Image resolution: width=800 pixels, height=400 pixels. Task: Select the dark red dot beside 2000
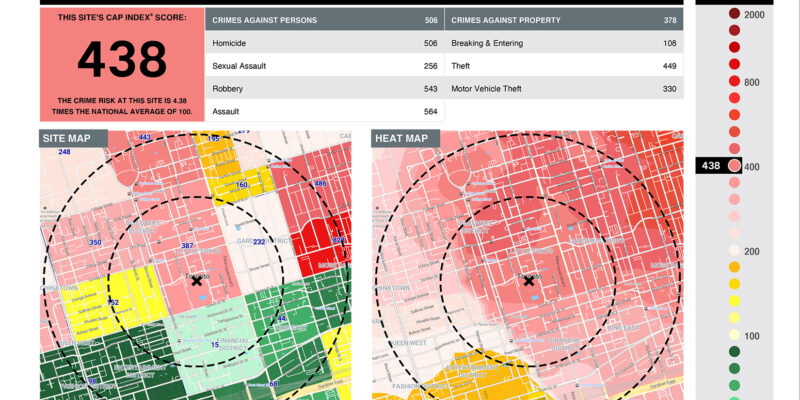(x=735, y=13)
